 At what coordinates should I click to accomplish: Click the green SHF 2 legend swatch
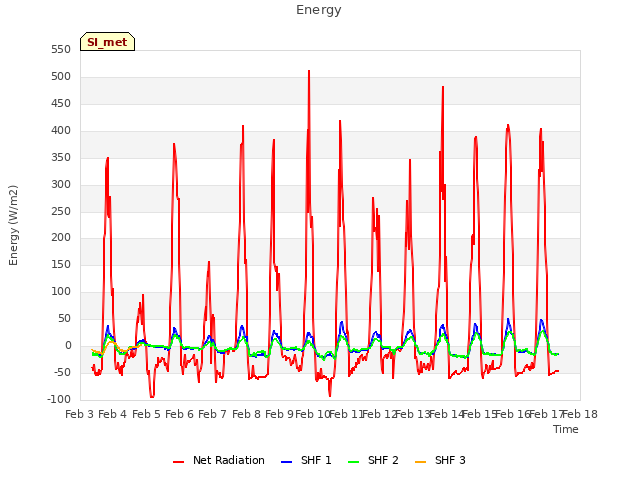coord(353,462)
